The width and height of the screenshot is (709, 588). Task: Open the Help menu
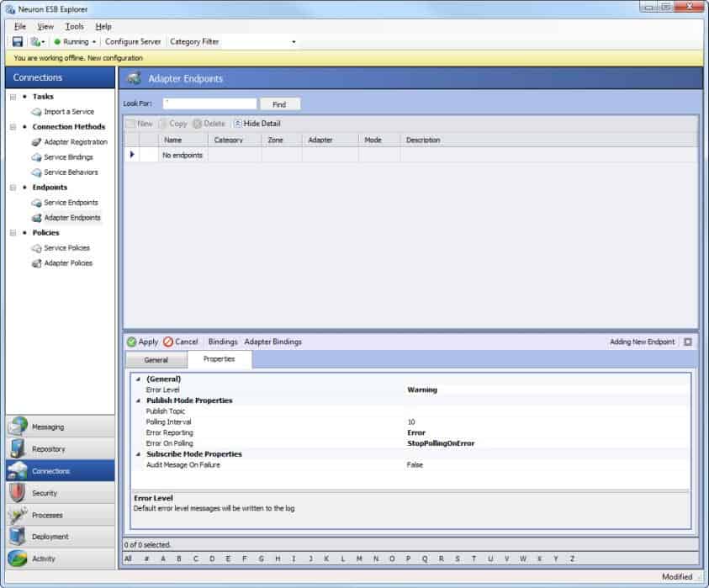click(103, 27)
